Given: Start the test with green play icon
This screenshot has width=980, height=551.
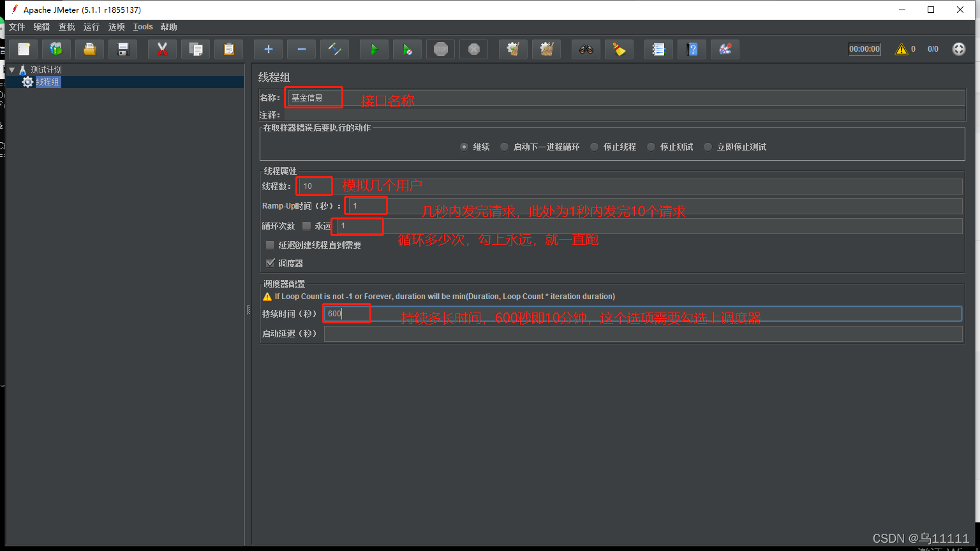Looking at the screenshot, I should coord(375,49).
